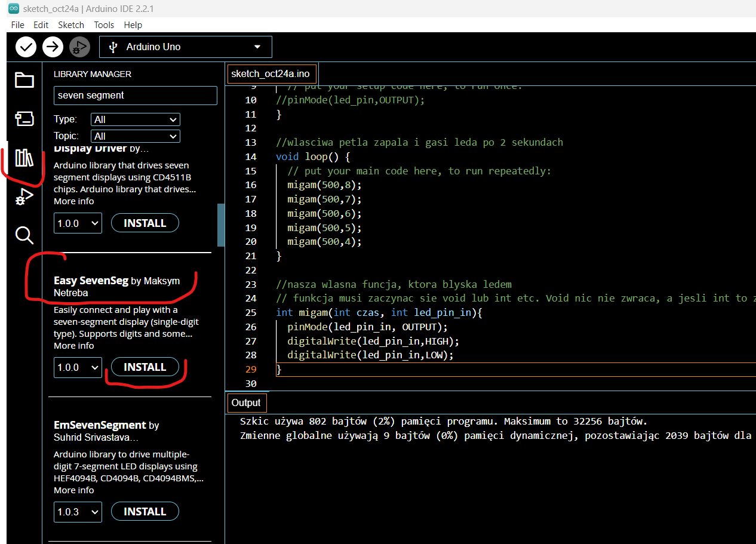The height and width of the screenshot is (544, 756).
Task: Open the Sketchbook folder icon
Action: point(24,80)
